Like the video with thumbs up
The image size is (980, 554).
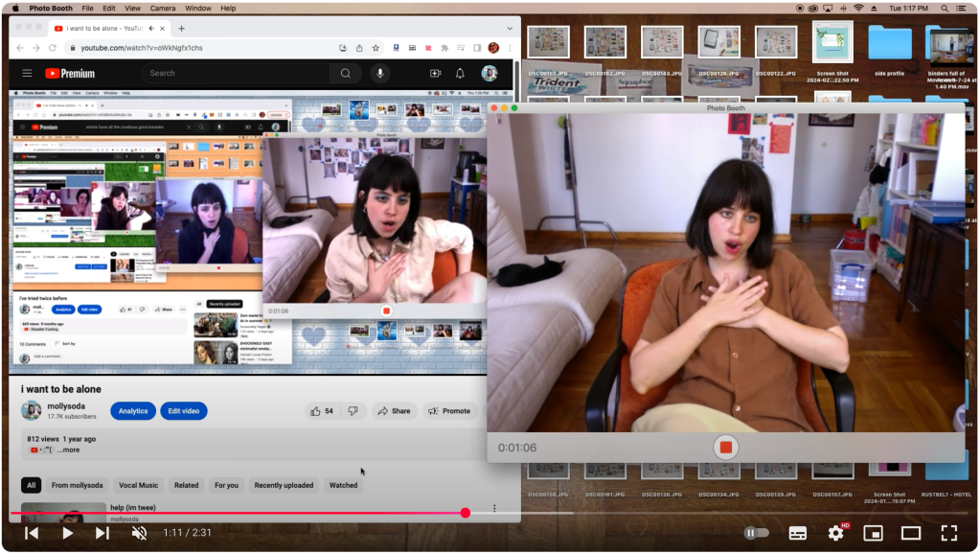pyautogui.click(x=316, y=411)
